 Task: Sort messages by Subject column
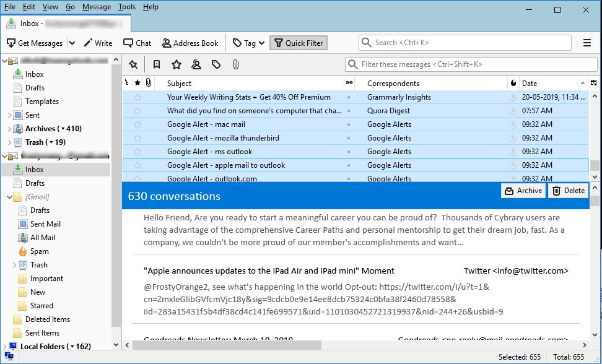click(249, 83)
